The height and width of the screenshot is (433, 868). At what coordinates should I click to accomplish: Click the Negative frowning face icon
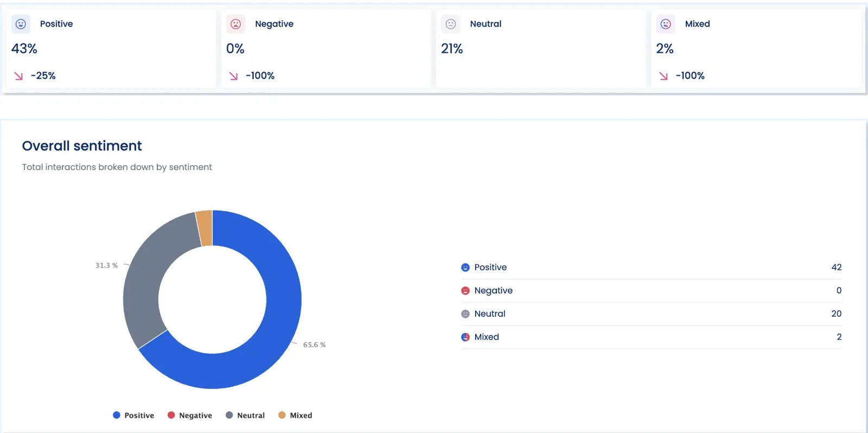point(235,24)
